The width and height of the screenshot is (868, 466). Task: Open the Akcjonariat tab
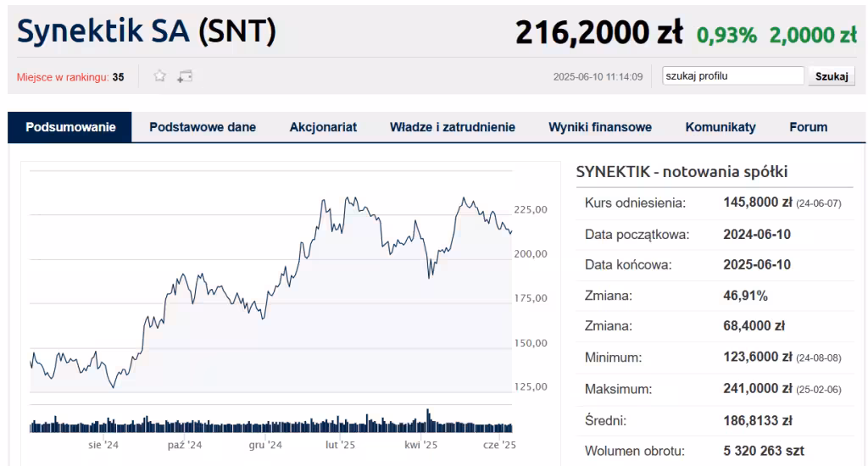(x=323, y=127)
